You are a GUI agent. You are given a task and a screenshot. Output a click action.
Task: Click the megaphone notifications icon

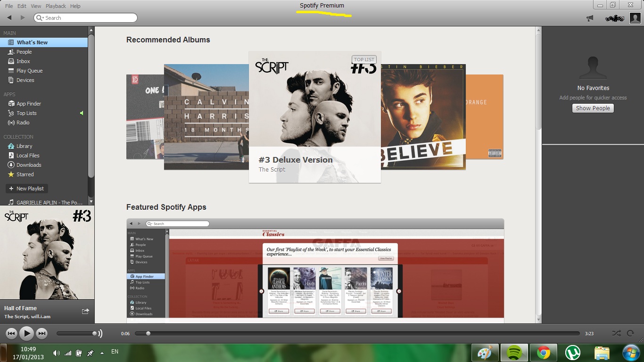590,18
